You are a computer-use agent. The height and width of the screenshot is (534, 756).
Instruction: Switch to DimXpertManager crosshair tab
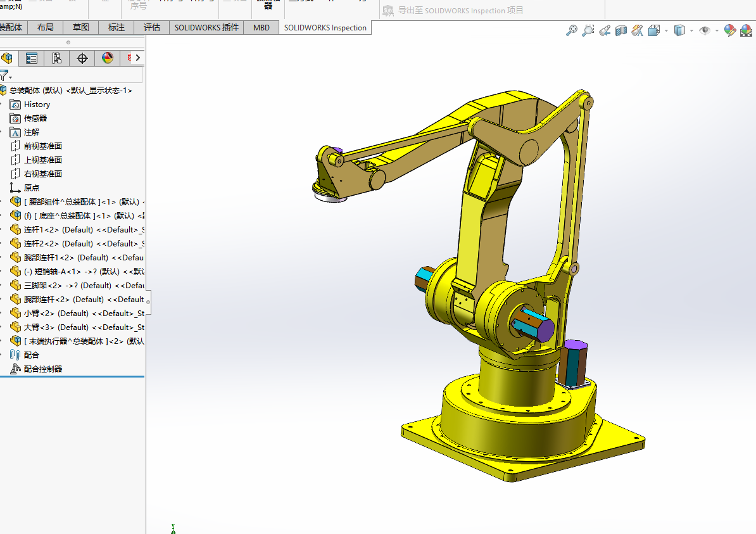82,58
